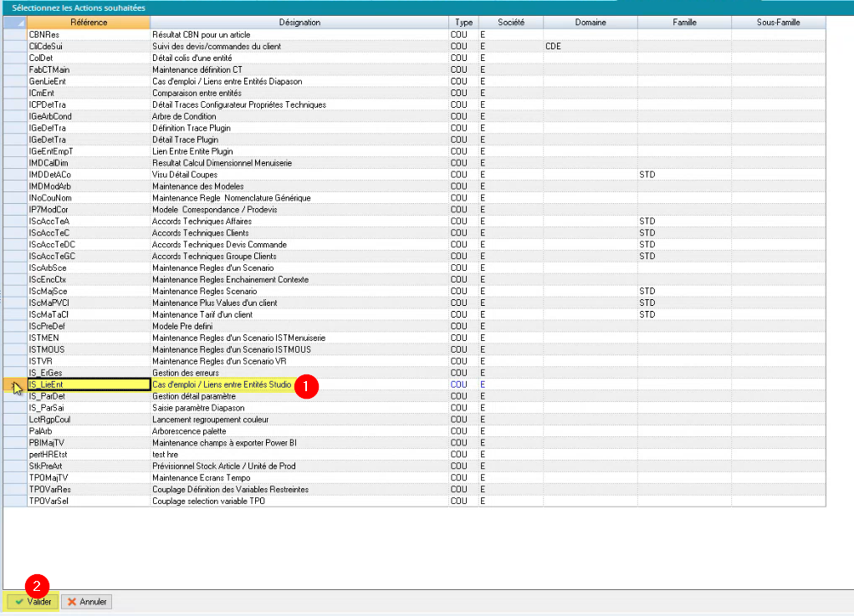The image size is (854, 616).
Task: Click the Sous-Famille column header
Action: tap(778, 23)
